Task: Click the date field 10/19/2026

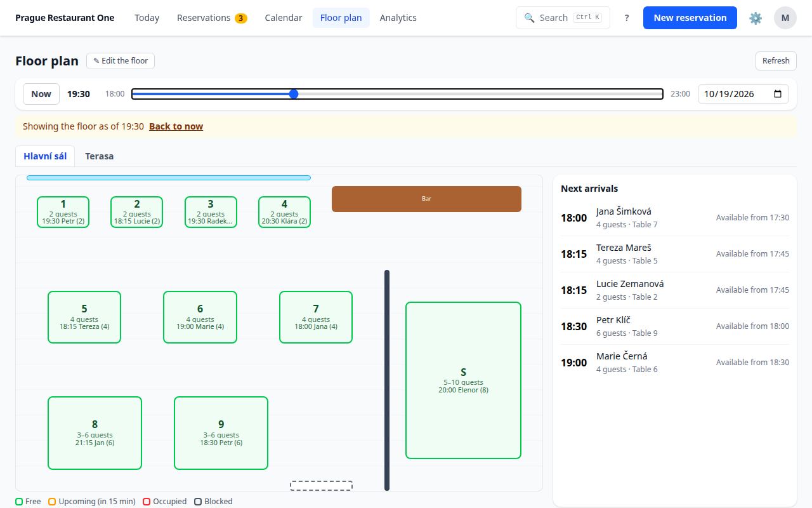Action: click(743, 94)
